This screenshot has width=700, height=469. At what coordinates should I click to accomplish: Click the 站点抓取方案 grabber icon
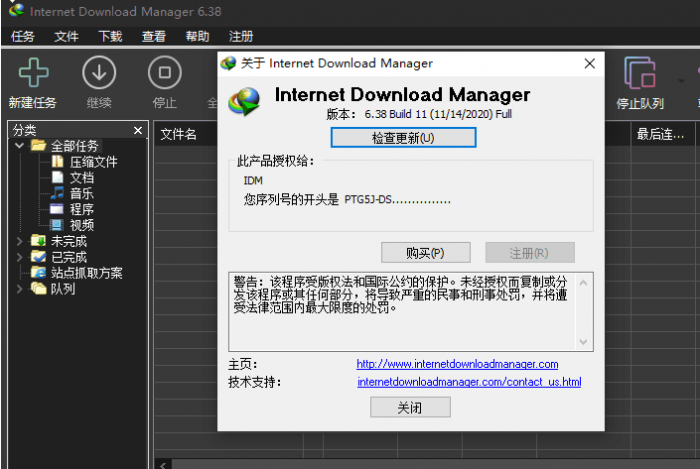38,273
